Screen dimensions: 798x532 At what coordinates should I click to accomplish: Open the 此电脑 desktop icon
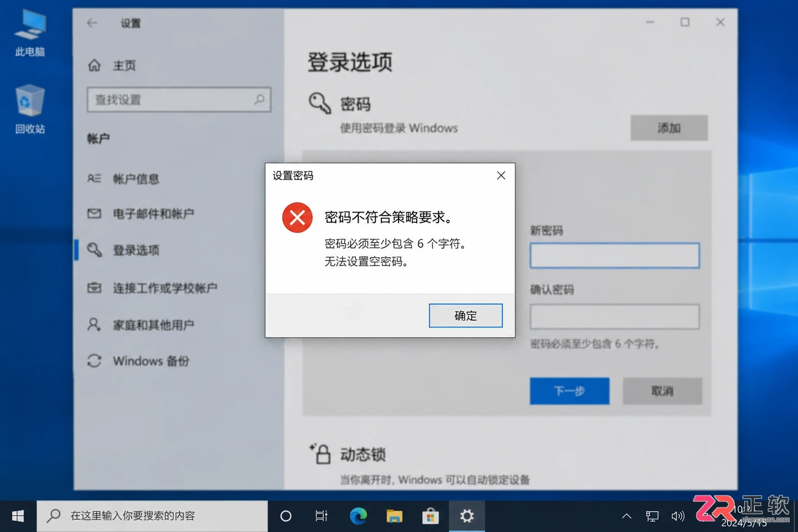click(30, 33)
